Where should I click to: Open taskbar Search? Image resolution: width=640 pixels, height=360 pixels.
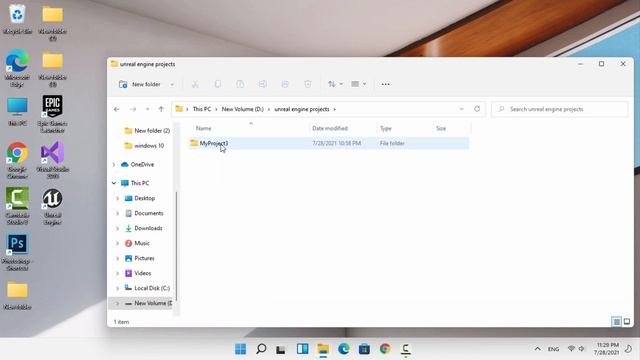(x=261, y=349)
